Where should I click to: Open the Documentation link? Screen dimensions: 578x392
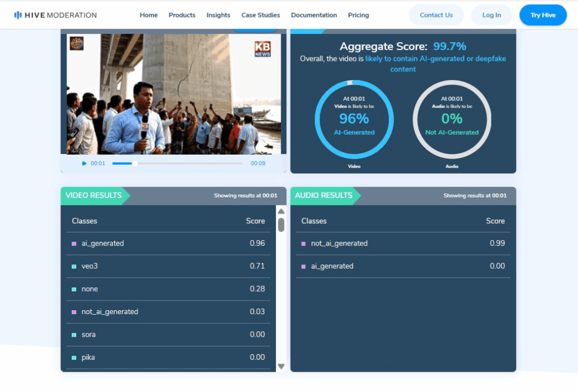pos(314,15)
